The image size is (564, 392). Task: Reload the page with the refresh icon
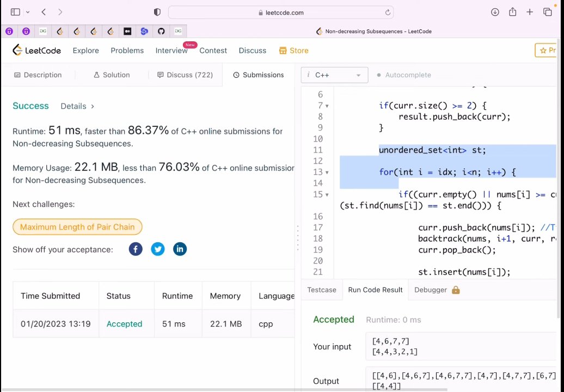click(388, 13)
